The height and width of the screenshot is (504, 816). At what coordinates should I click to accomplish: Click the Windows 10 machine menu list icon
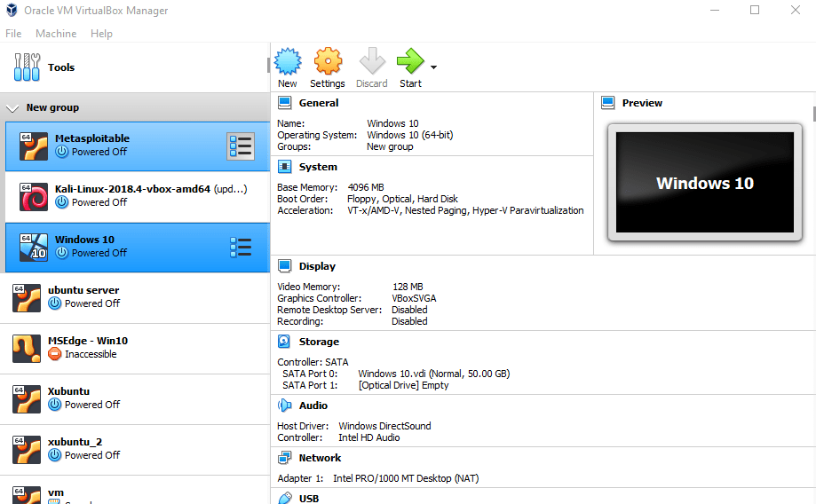(241, 248)
